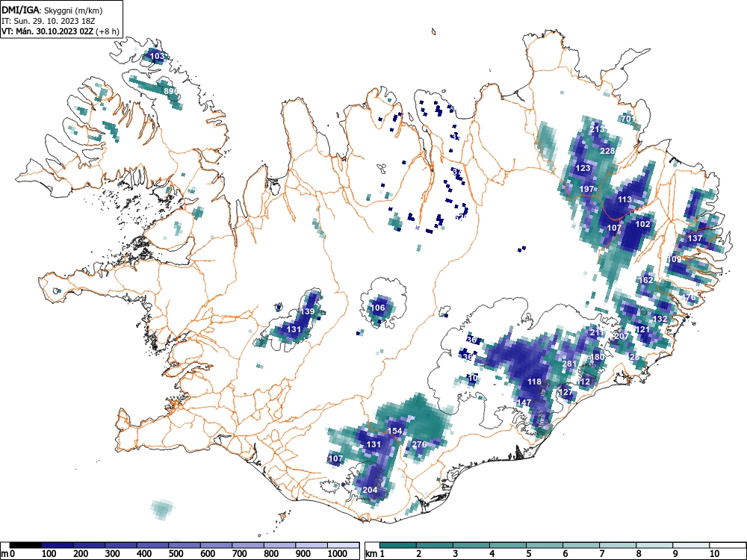Click the '107' label next to 102

coord(614,228)
